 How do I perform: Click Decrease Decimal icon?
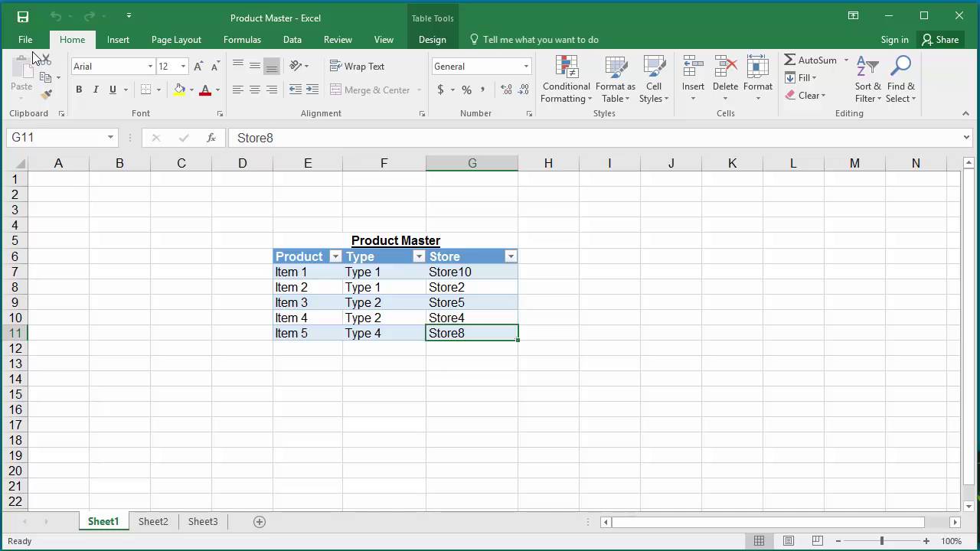coord(524,90)
